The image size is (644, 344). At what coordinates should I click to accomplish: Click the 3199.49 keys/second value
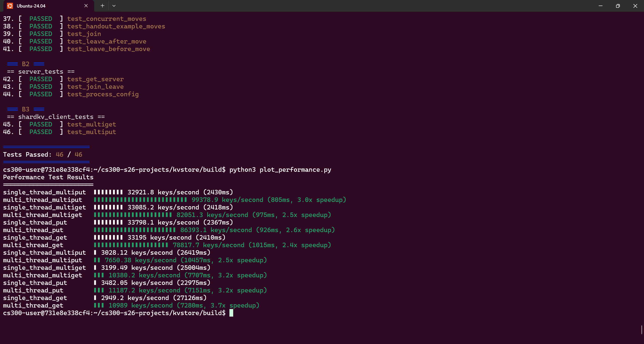click(x=137, y=268)
